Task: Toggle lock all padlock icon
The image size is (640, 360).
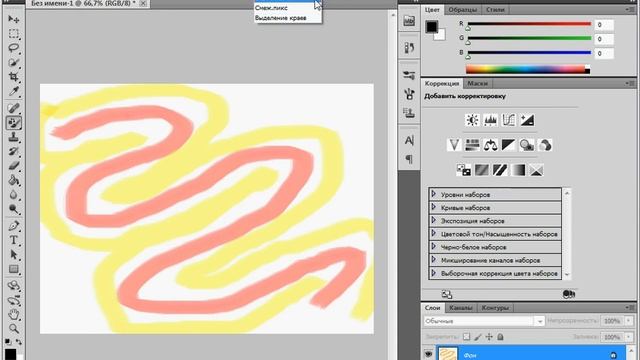Action: (x=500, y=337)
